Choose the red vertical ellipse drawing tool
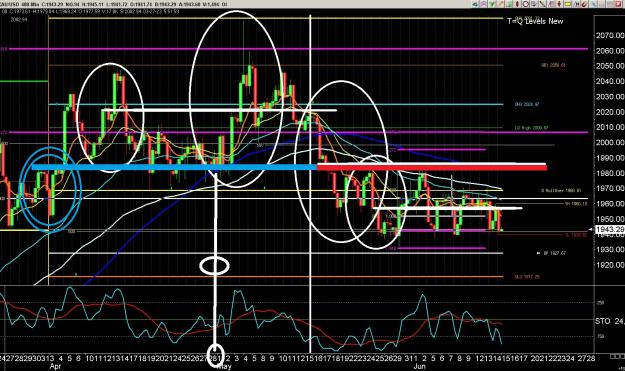 (x=517, y=4)
